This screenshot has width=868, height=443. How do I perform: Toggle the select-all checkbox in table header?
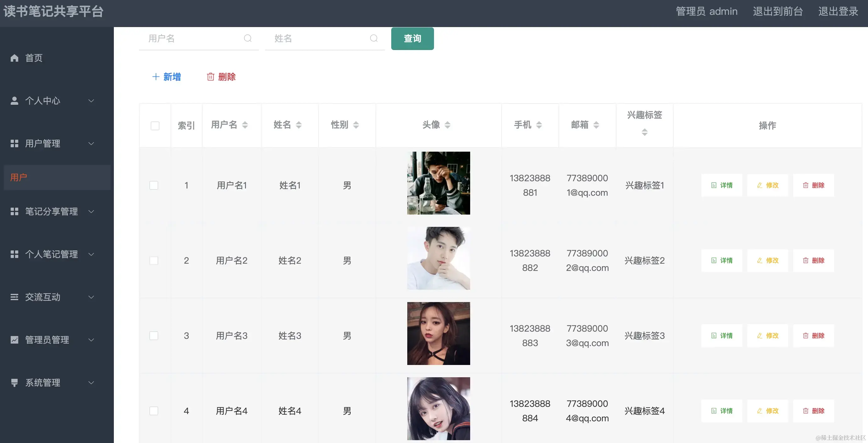pos(155,126)
